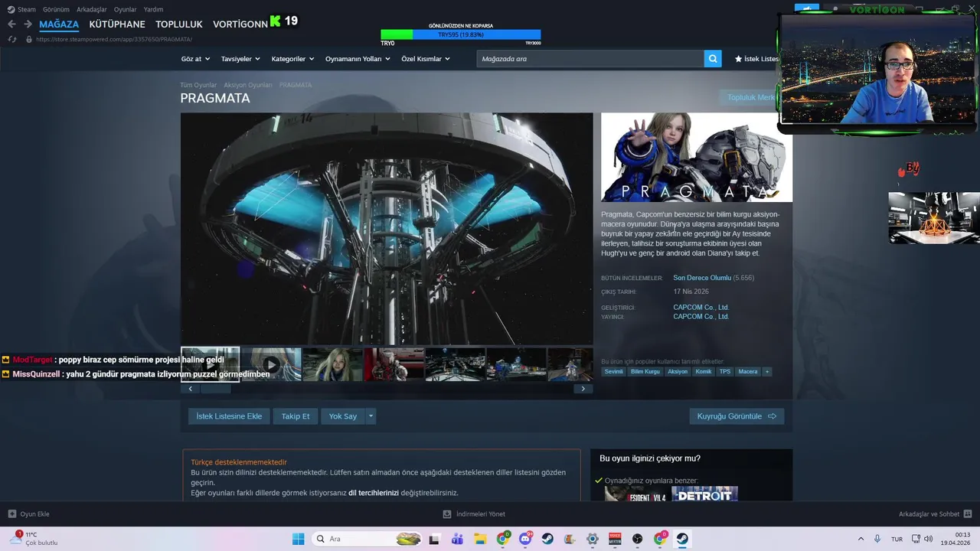Select the TPS tag
980x551 pixels.
[725, 372]
